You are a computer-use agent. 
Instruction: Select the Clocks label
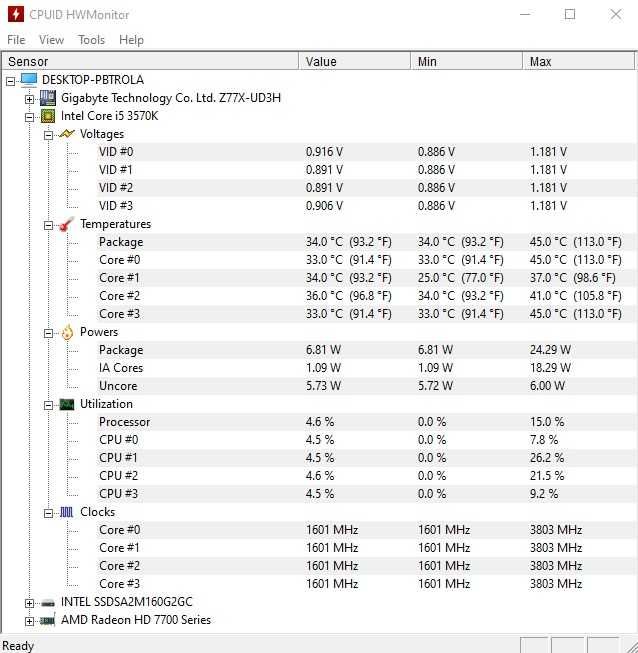(x=97, y=512)
